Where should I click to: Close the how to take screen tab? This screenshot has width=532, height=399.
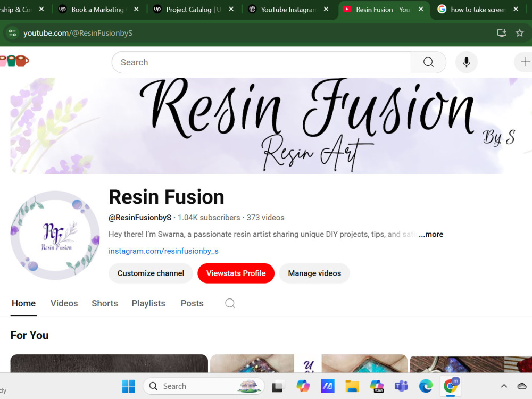coord(516,9)
